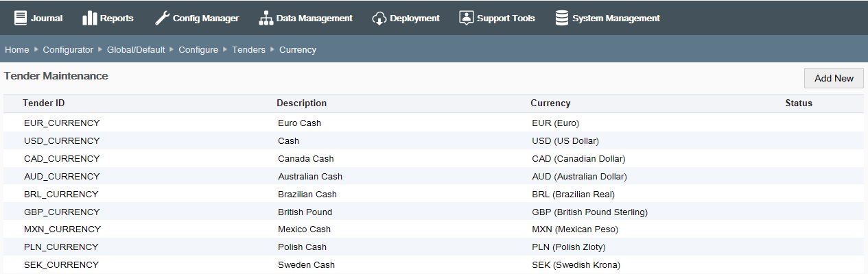Click the Data Management hierarchy icon
868x274 pixels.
tap(266, 18)
